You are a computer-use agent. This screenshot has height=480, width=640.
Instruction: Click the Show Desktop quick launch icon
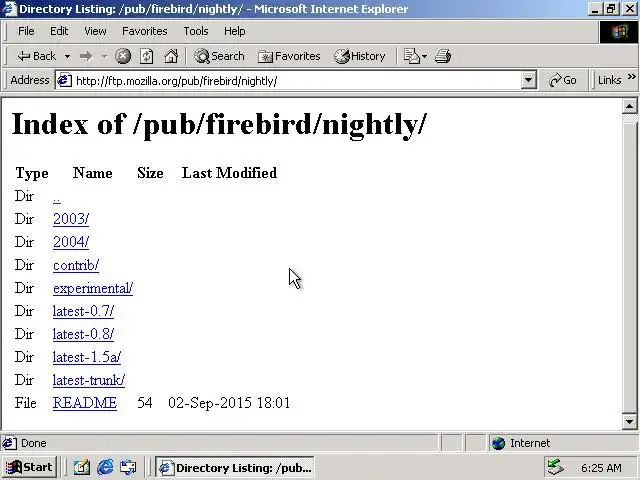(82, 467)
